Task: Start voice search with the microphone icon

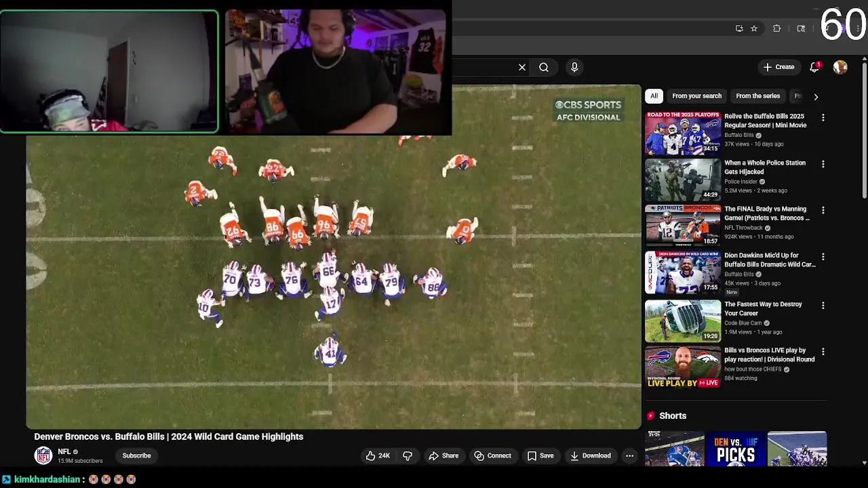Action: click(x=574, y=67)
